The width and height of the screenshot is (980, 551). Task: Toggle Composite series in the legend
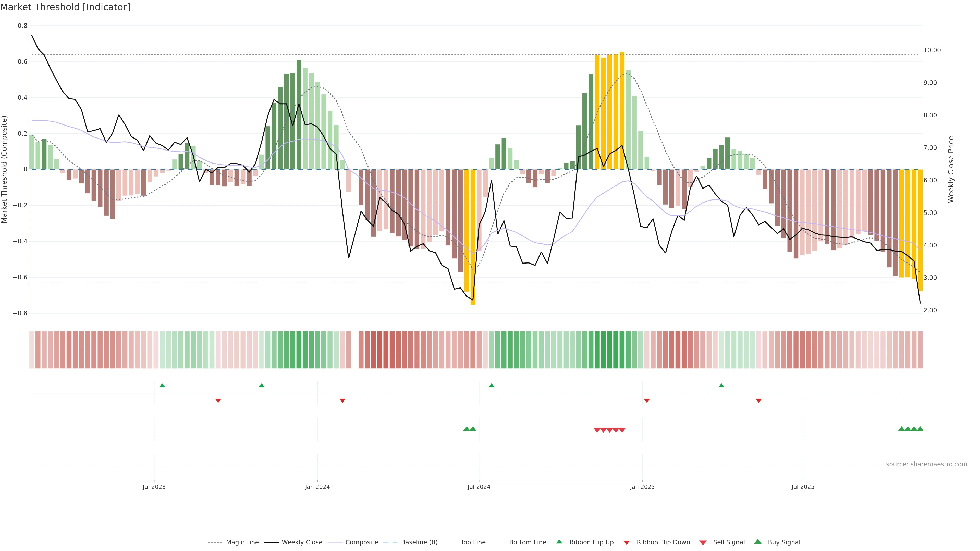(x=361, y=542)
